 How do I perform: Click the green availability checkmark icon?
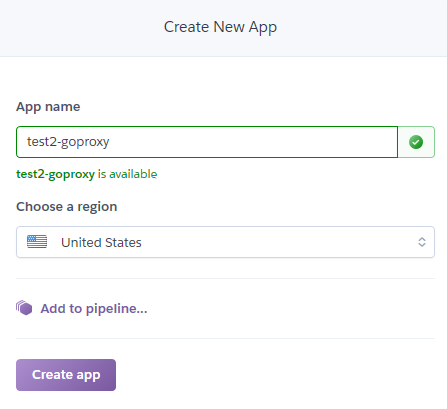pos(416,142)
